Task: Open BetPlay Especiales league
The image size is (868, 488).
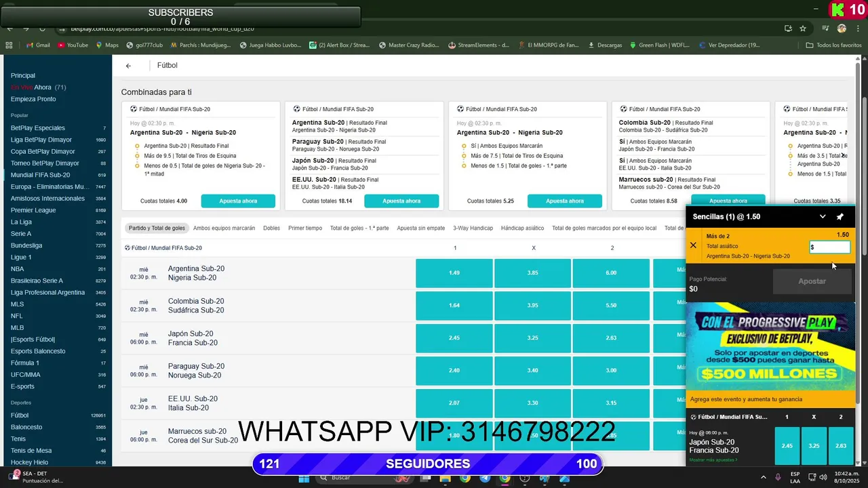Action: tap(38, 128)
